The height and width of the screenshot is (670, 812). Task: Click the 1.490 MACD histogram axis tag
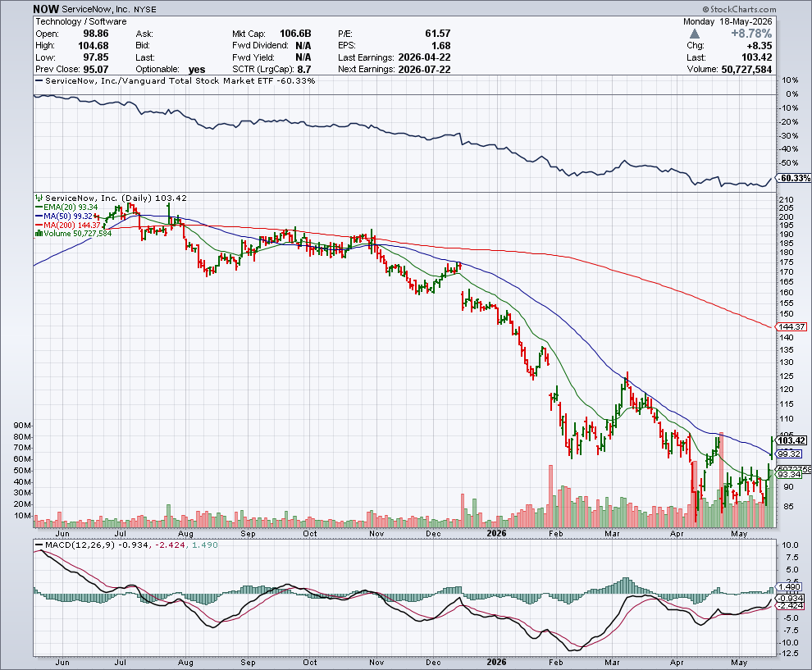click(790, 587)
